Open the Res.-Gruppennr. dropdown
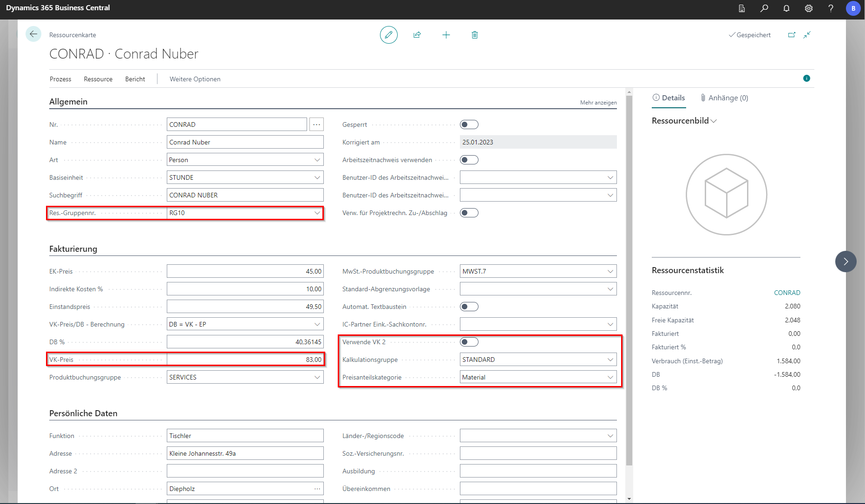 [x=317, y=213]
